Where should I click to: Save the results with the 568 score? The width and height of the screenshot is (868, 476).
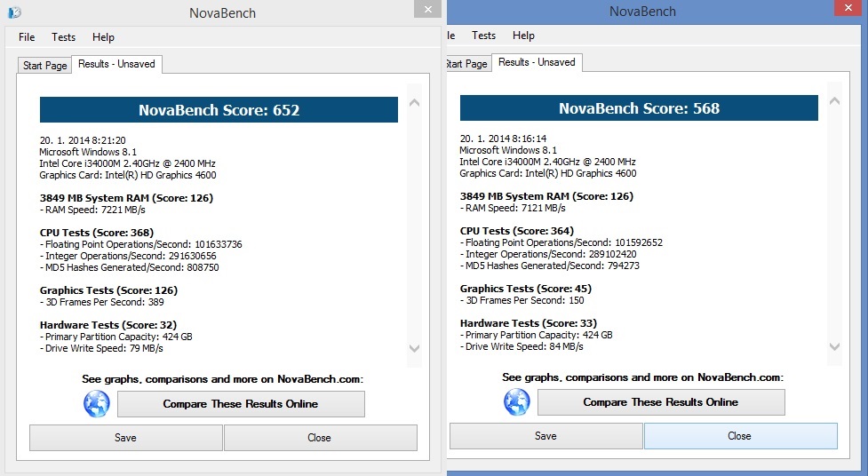coord(545,436)
